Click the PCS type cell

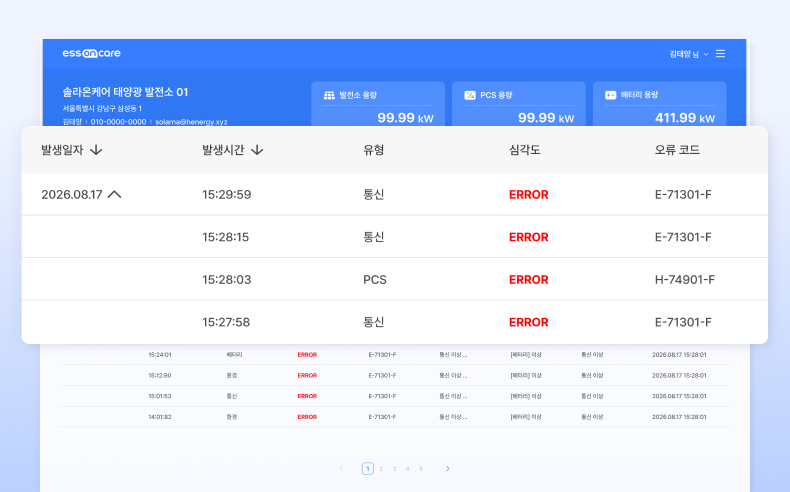click(x=375, y=279)
